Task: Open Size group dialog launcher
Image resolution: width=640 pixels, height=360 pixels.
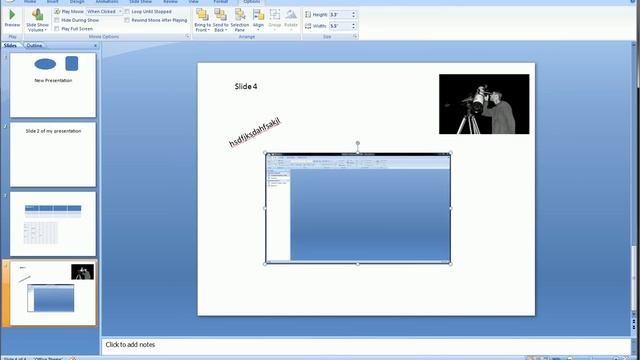Action: click(355, 36)
